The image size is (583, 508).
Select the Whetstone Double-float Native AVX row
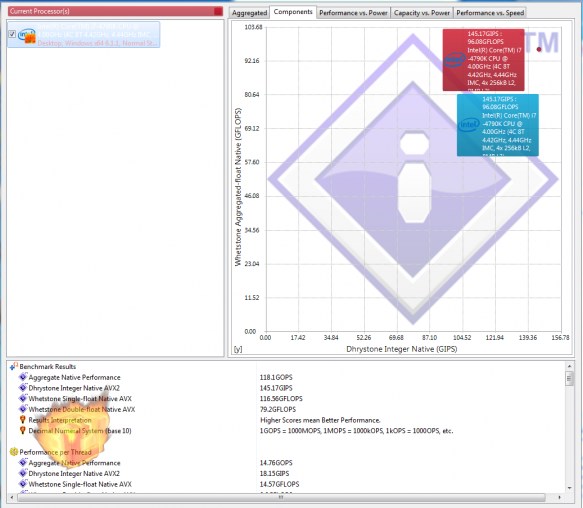click(82, 409)
